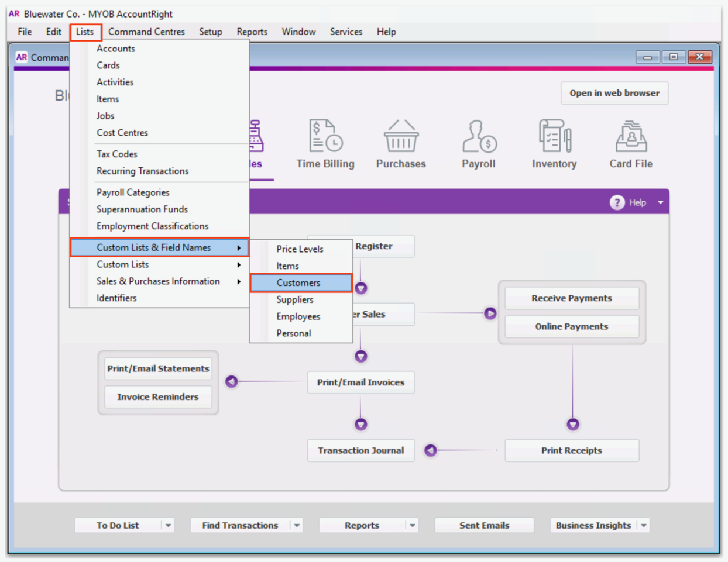Click the arrow icon above Print/Email Invoices
The width and height of the screenshot is (728, 562).
361,356
